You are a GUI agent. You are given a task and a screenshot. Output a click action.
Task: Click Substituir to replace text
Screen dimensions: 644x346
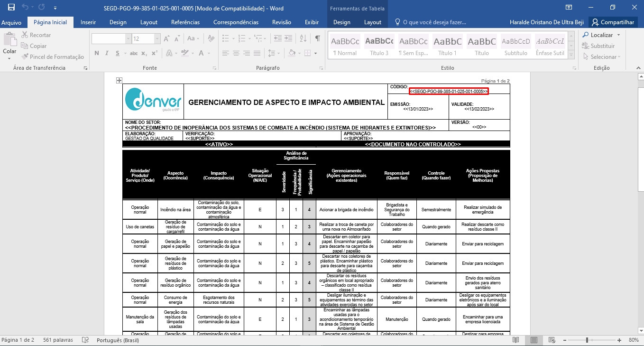598,46
